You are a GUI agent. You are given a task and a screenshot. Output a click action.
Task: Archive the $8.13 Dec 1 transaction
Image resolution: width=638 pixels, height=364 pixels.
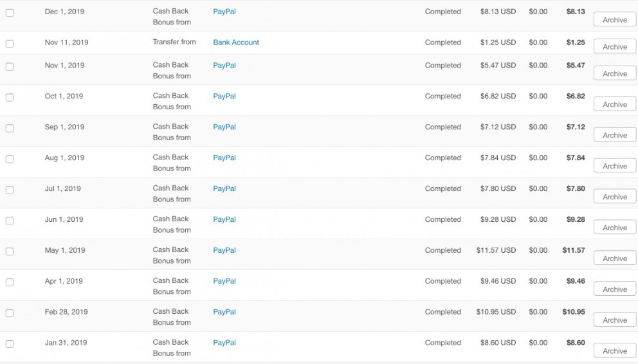[615, 19]
